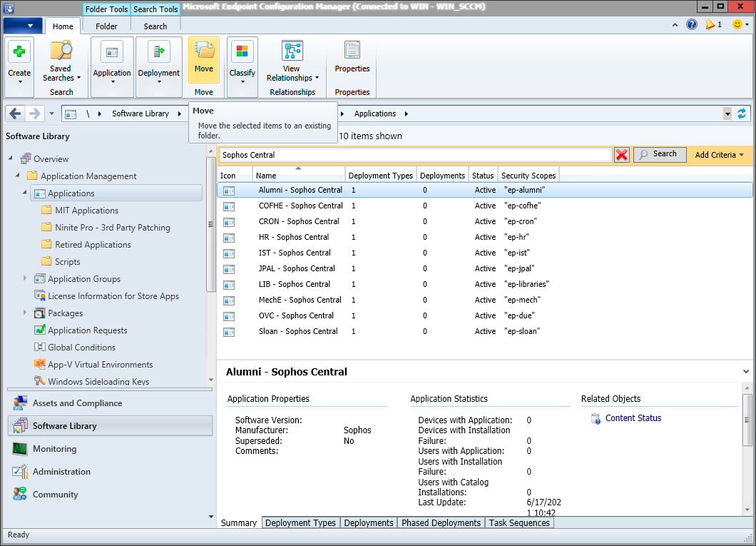
Task: Select License Information for Store Apps
Action: click(113, 296)
